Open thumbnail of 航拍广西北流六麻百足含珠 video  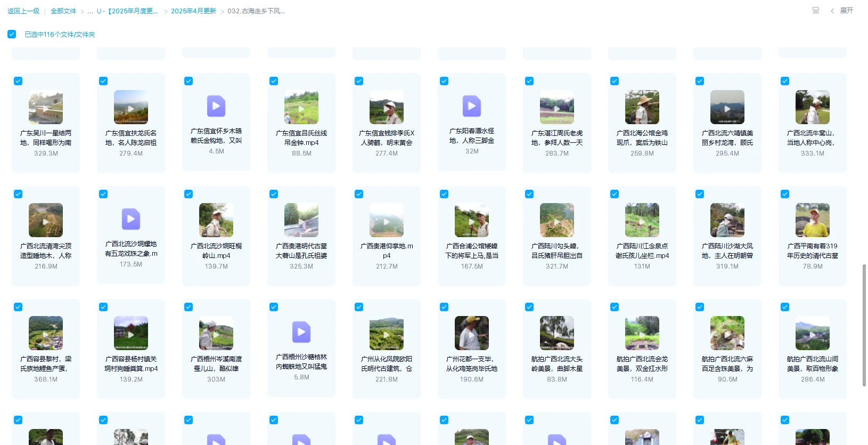click(727, 333)
